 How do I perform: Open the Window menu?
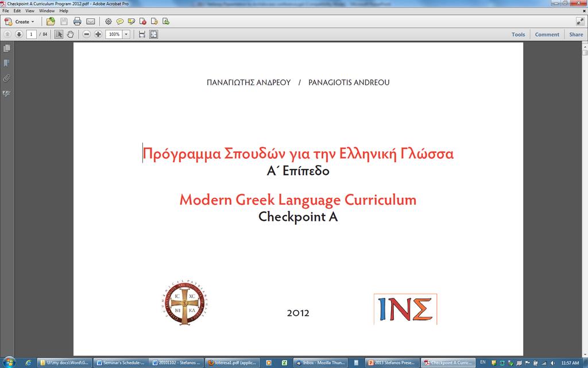pos(47,11)
